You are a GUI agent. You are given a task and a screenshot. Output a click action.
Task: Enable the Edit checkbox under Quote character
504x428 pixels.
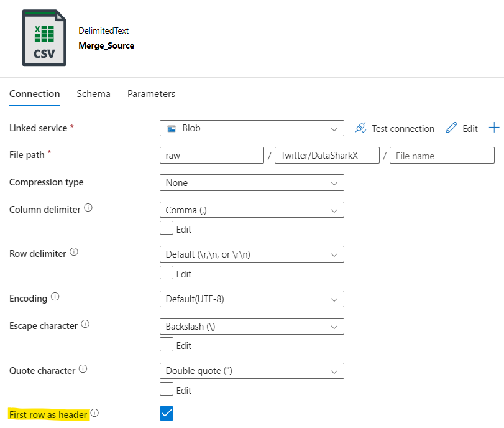[x=167, y=389]
